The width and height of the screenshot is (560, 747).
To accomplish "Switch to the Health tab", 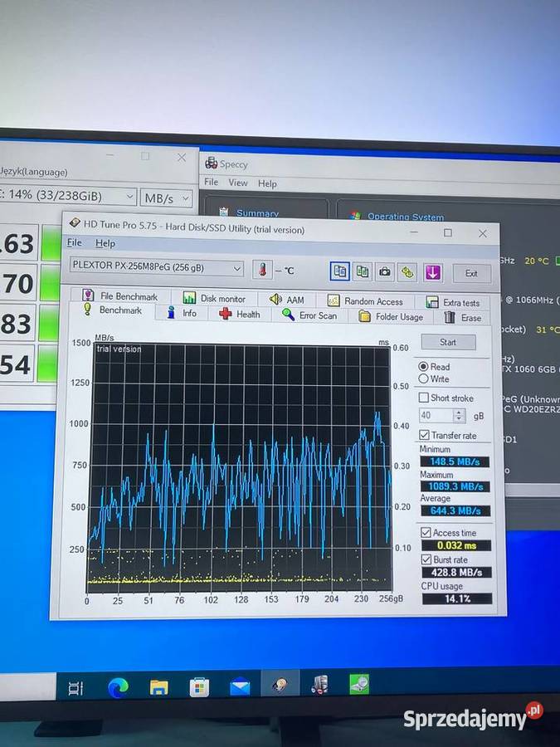I will coord(239,315).
